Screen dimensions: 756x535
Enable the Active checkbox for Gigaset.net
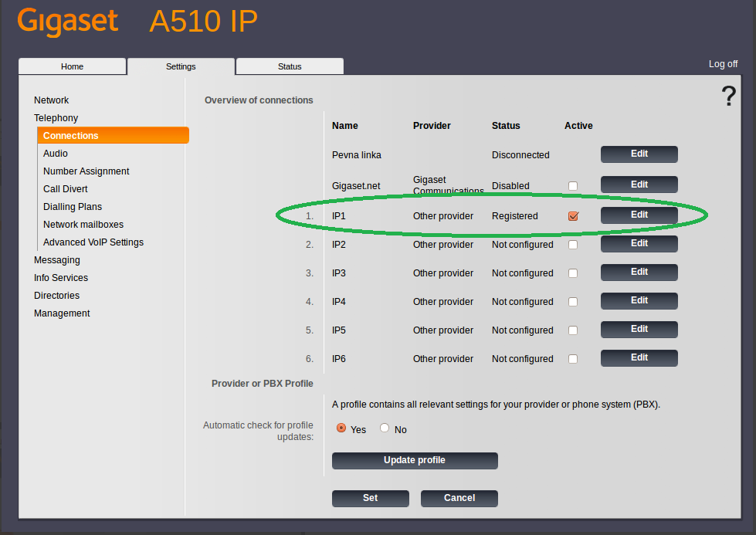(573, 186)
